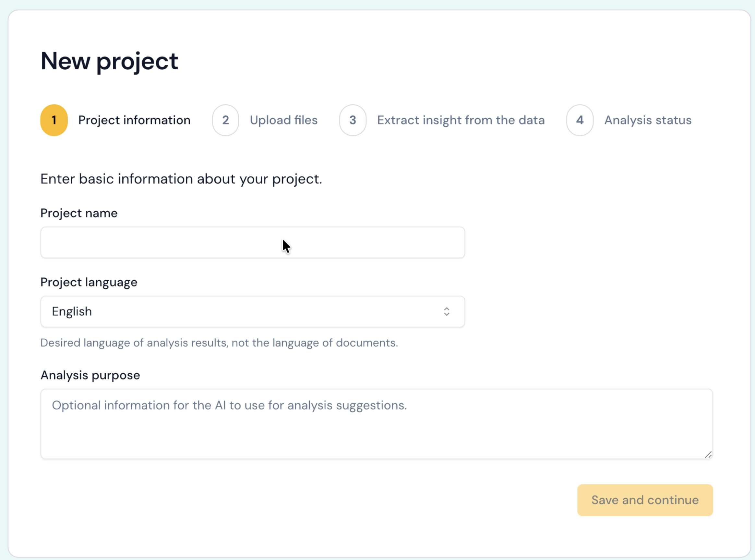Screen dimensions: 755x560
Task: Click the textarea resize handle
Action: (x=709, y=455)
